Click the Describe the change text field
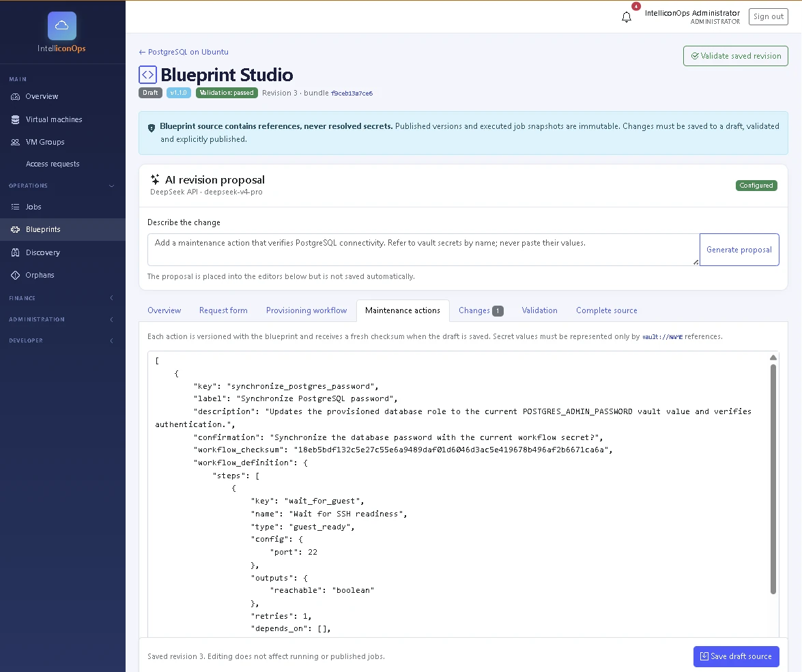Screen dimensions: 802x672 click(423, 250)
